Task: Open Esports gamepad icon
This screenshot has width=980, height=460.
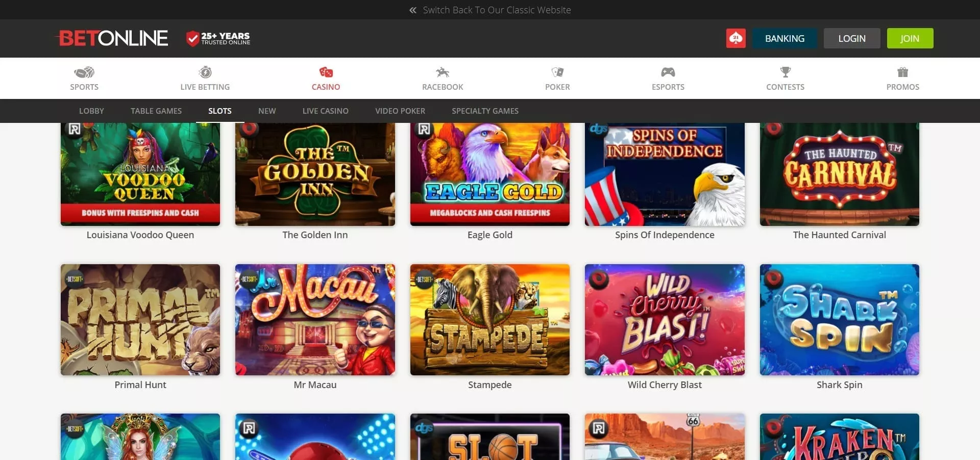Action: pos(668,72)
